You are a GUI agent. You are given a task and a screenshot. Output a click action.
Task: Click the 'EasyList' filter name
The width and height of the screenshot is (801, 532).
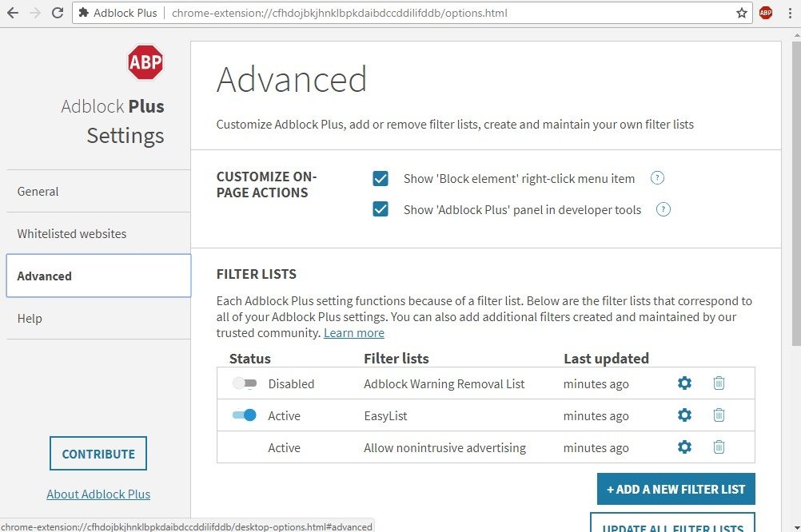click(385, 416)
